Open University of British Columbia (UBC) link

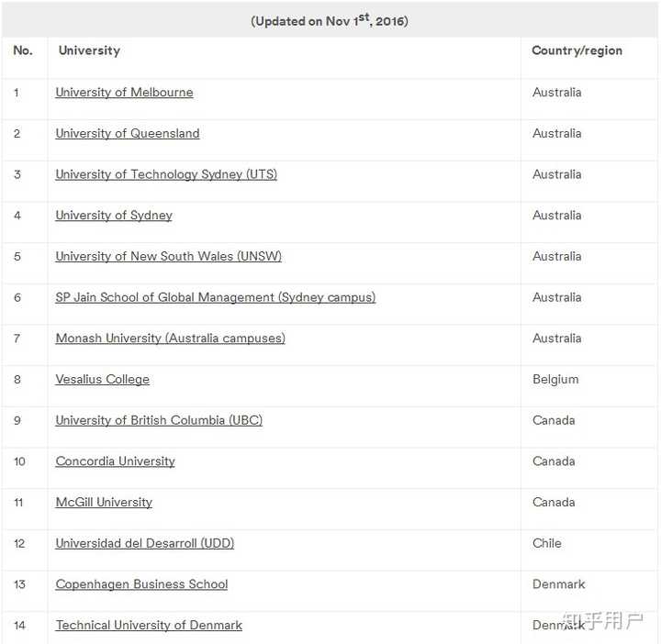[159, 420]
